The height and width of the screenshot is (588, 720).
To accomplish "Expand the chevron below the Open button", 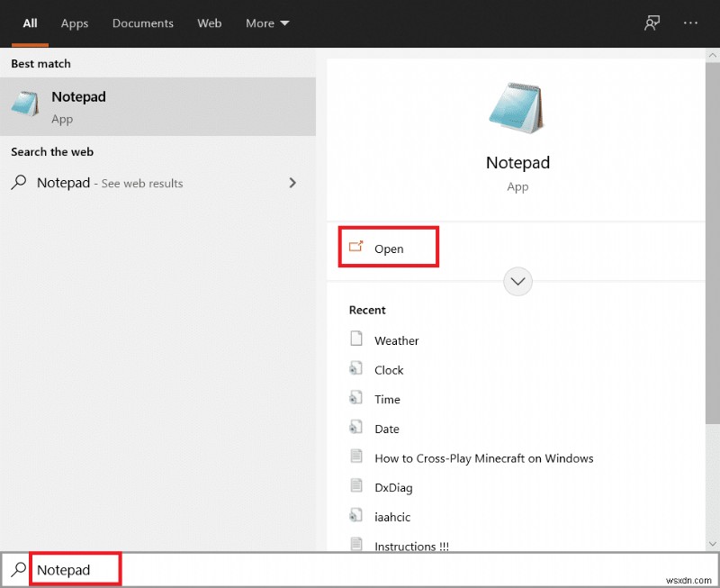I will point(517,282).
